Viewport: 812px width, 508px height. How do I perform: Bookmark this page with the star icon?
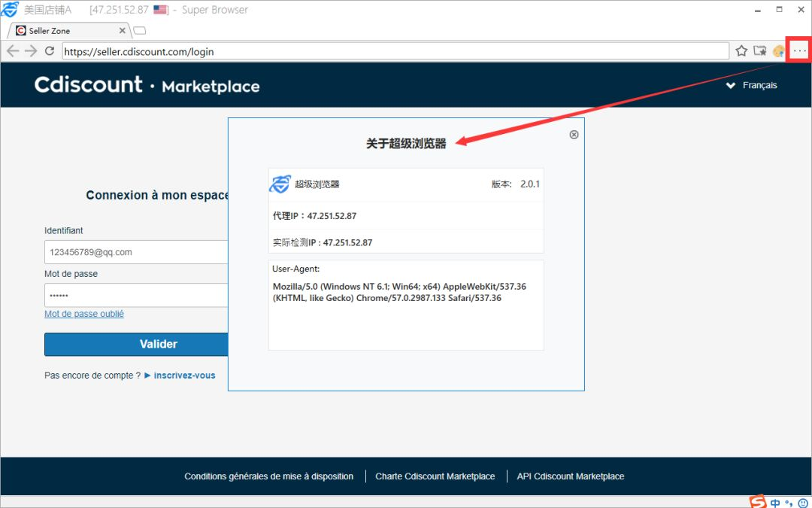pos(741,51)
